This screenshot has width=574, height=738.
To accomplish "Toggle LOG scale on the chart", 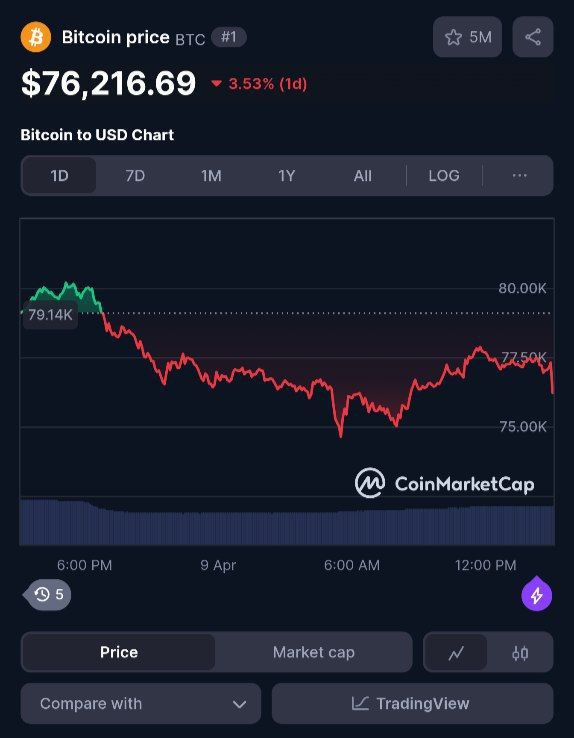I will pos(444,176).
